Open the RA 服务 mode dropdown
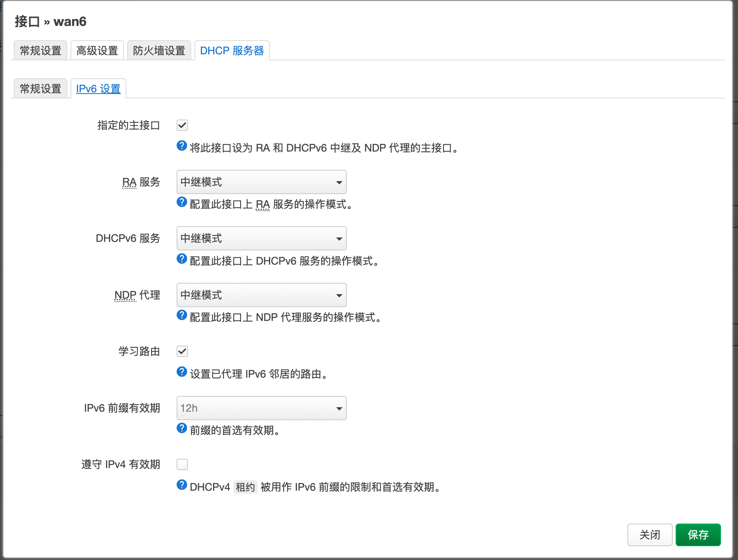The image size is (738, 560). click(261, 182)
